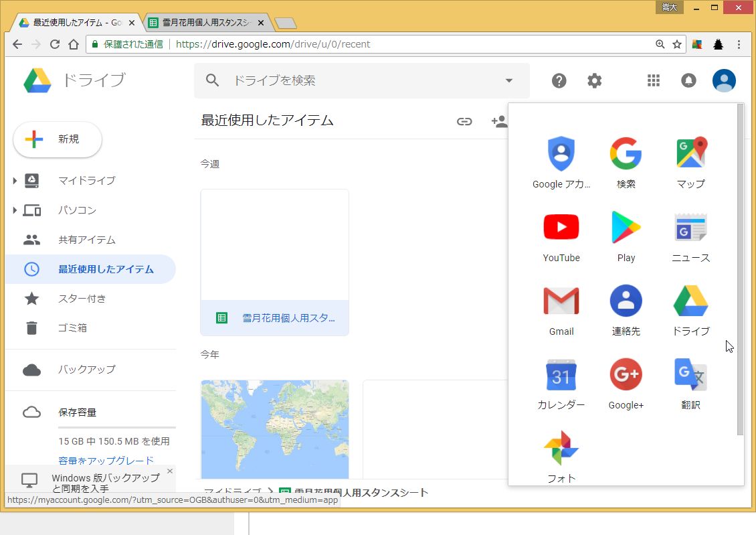The width and height of the screenshot is (756, 535).
Task: Click the Drive search field
Action: tap(361, 80)
